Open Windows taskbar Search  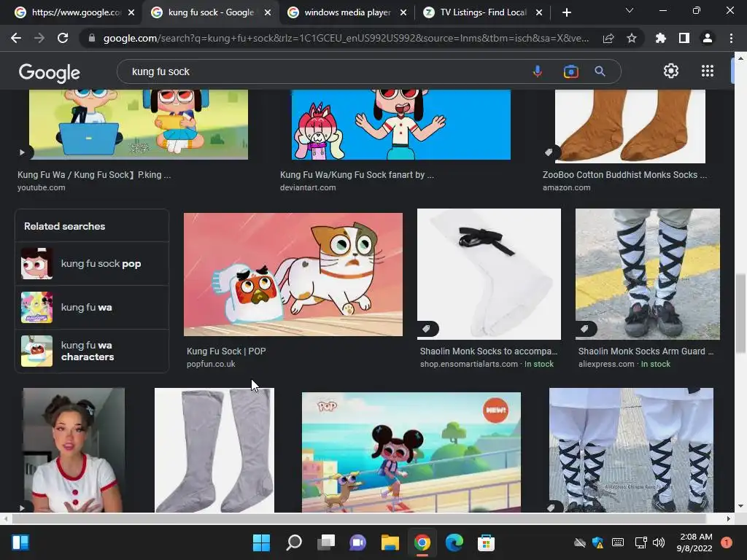[x=293, y=542]
